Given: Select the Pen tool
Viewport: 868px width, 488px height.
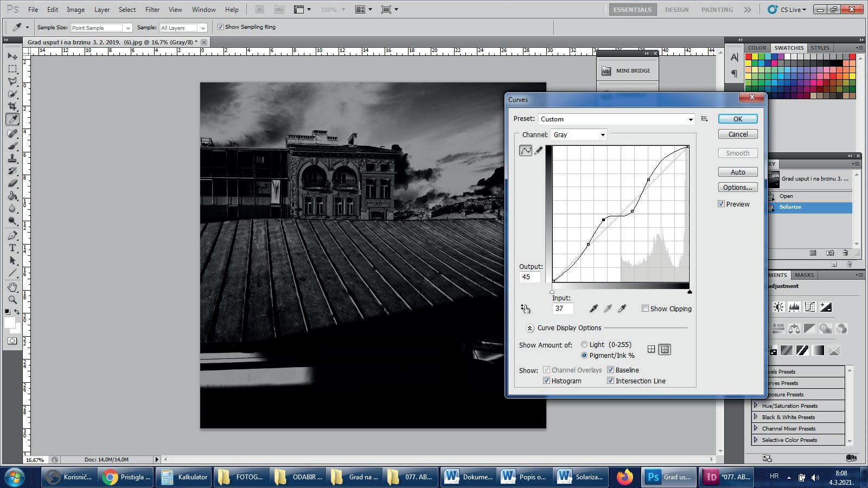Looking at the screenshot, I should (12, 235).
